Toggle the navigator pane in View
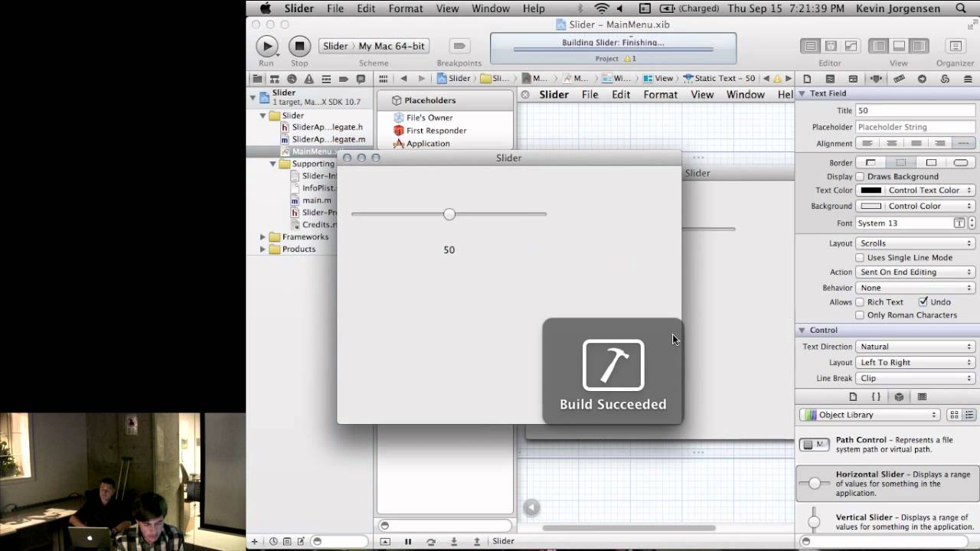This screenshot has height=551, width=980. (879, 46)
